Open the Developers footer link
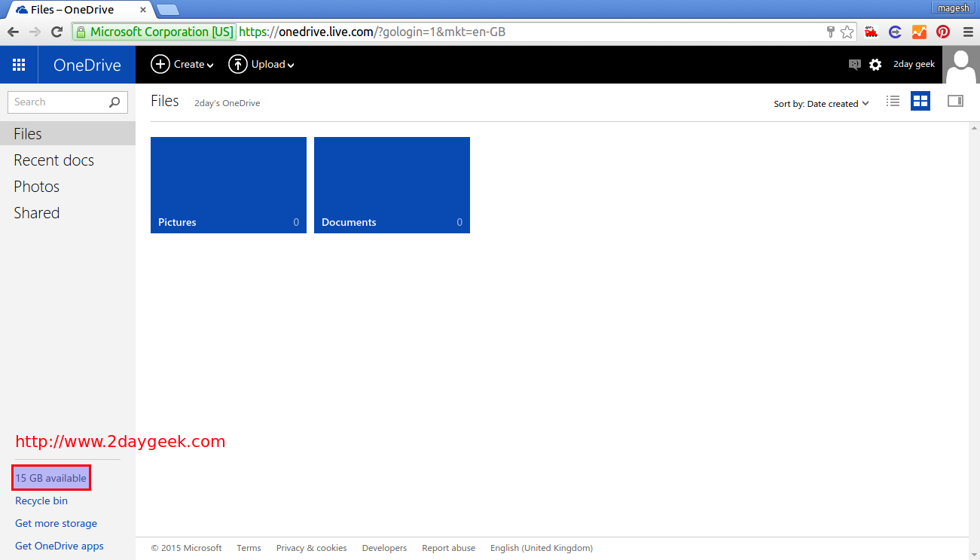980x560 pixels. 384,548
